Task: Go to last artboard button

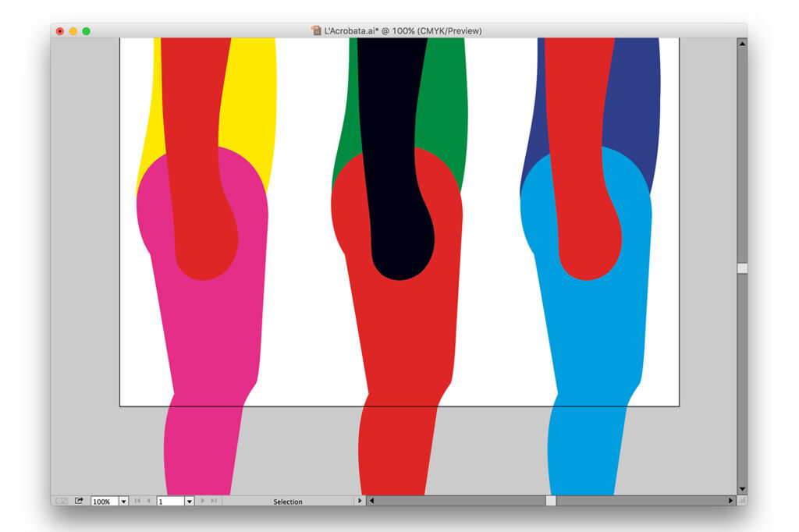Action: pyautogui.click(x=214, y=501)
